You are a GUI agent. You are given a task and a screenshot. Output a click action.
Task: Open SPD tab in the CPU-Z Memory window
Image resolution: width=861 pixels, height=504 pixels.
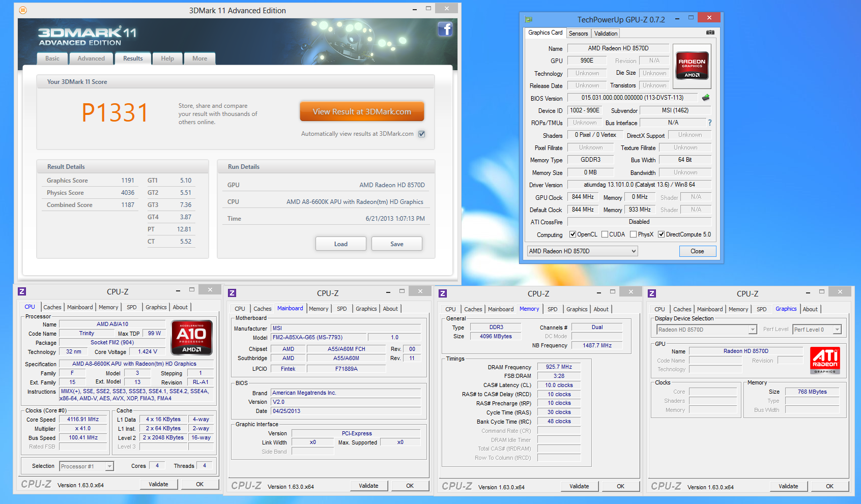pos(552,309)
